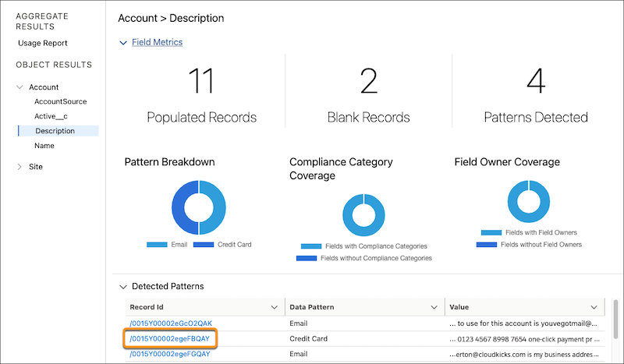Open highlighted record 0015Y00002egeFBQAY
Screen dimensions: 624x364
tap(171, 339)
